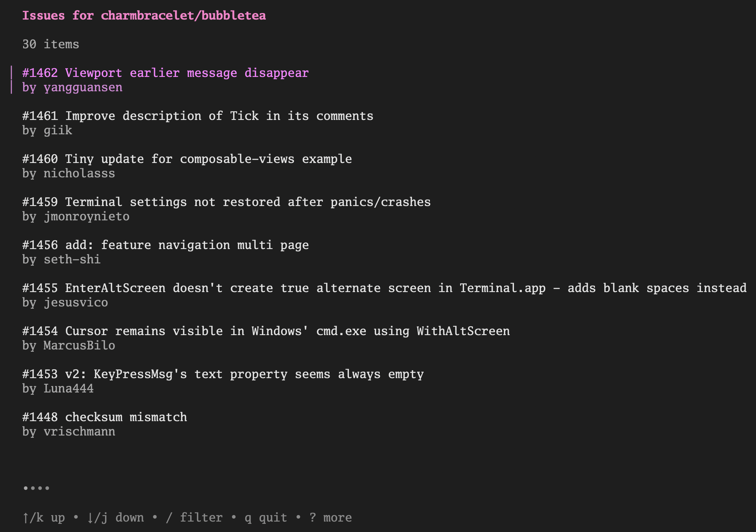The width and height of the screenshot is (756, 532).
Task: Select issue #1456 feature navigation multi page
Action: 165,245
